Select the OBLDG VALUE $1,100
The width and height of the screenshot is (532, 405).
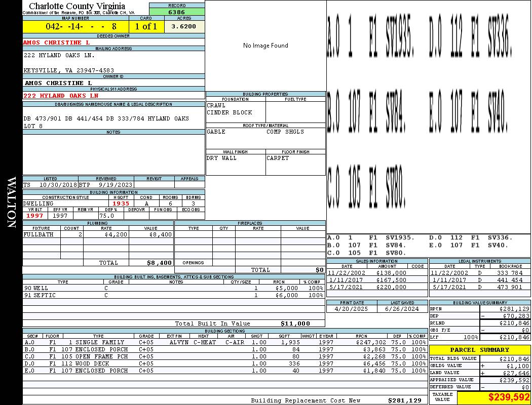(517, 366)
